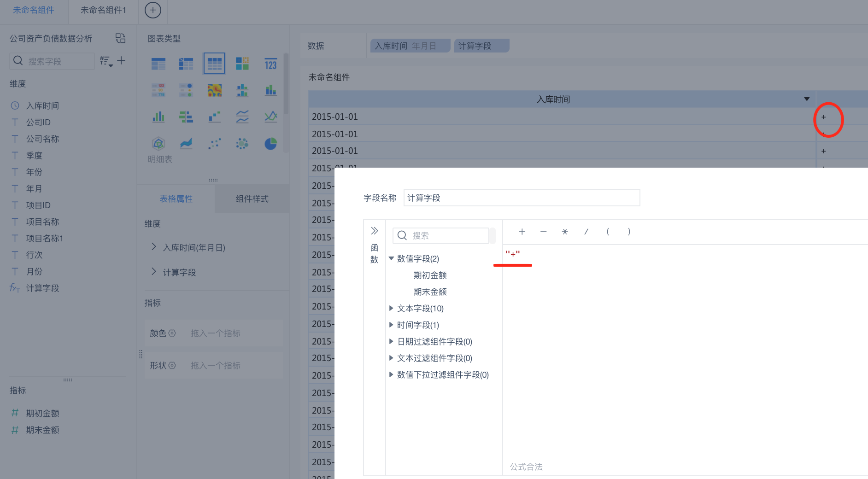868x479 pixels.
Task: Insert the right parenthesis into formula
Action: pyautogui.click(x=629, y=232)
